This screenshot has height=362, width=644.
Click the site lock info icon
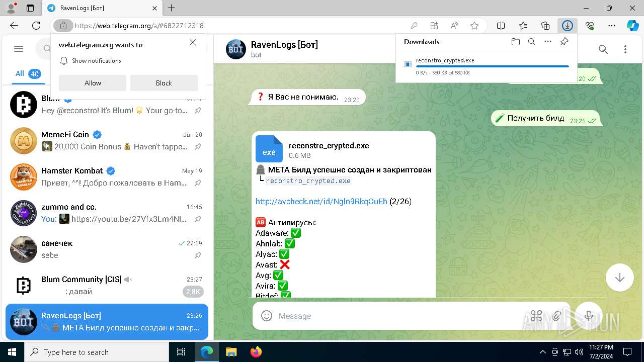[x=63, y=26]
